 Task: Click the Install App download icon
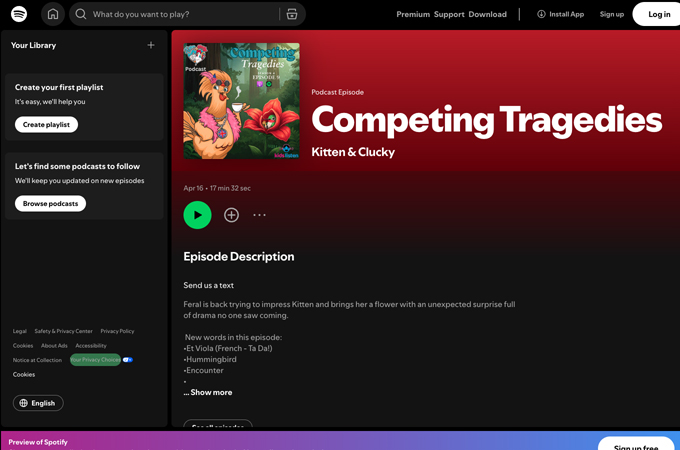(541, 14)
